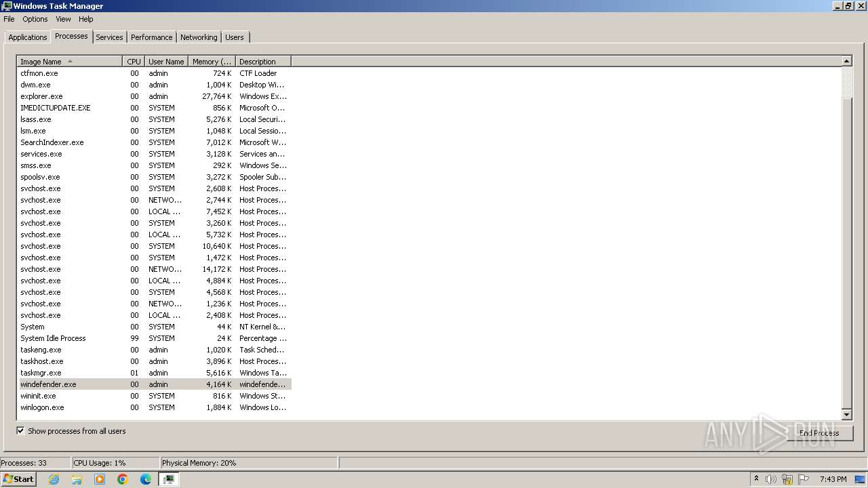Click the 27,764 K memory value
This screenshot has width=868, height=488.
pos(217,96)
